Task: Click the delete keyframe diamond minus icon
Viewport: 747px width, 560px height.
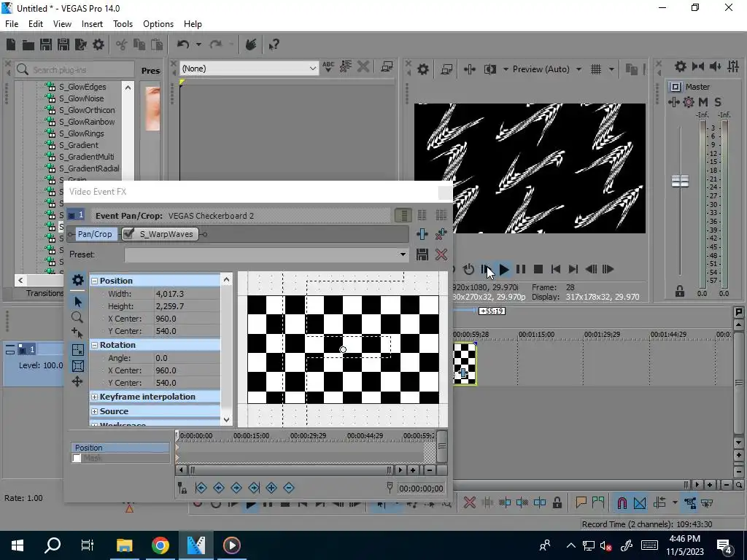Action: point(289,488)
